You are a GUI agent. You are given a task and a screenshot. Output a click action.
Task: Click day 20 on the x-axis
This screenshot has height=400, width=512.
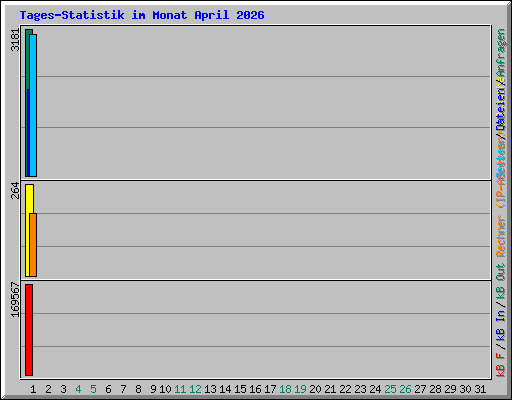(315, 389)
